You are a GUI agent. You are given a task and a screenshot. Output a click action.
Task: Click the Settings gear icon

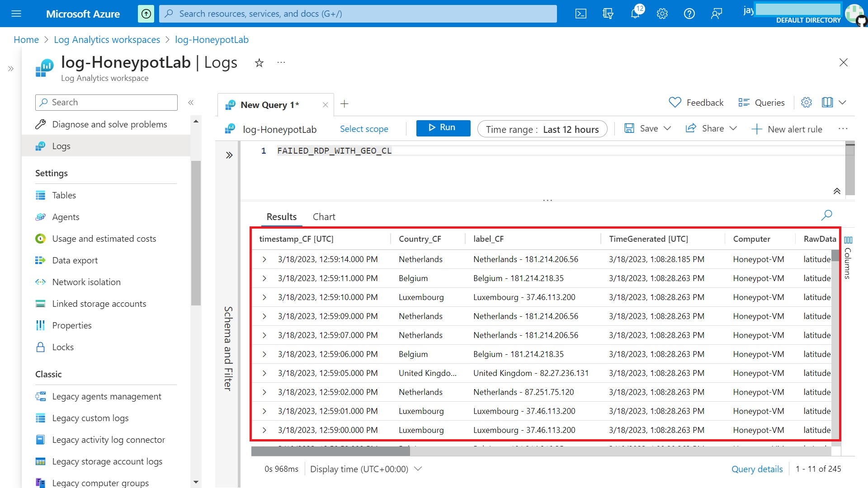click(x=662, y=13)
